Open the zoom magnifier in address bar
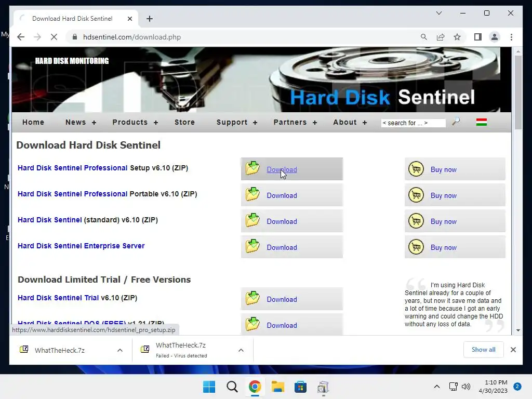532x399 pixels. 424,37
